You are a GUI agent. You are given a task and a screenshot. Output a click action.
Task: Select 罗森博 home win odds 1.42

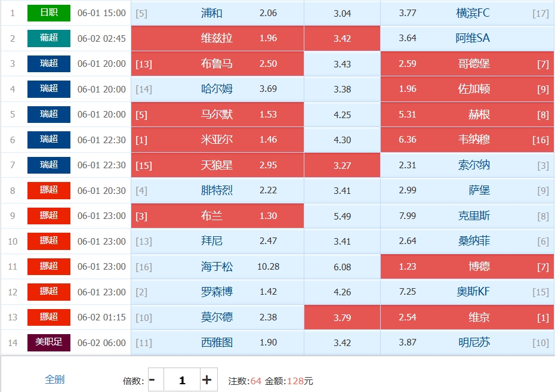217,292
